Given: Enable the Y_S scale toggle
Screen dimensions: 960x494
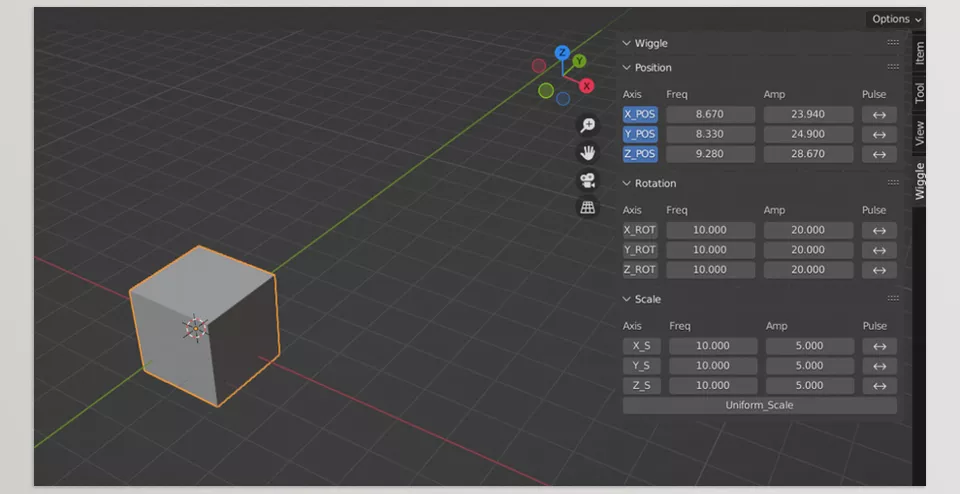Looking at the screenshot, I should [x=641, y=366].
